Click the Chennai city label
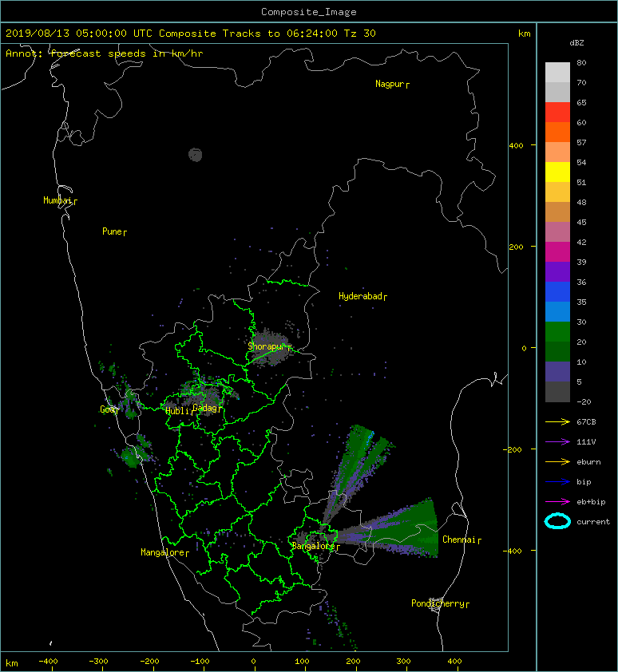Image resolution: width=618 pixels, height=672 pixels. point(459,540)
